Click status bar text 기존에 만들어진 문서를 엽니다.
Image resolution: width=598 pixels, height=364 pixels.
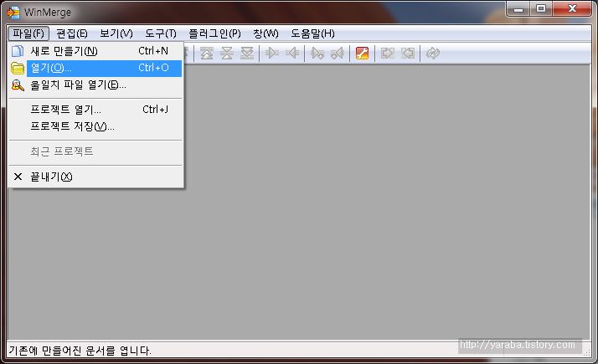pyautogui.click(x=80, y=351)
